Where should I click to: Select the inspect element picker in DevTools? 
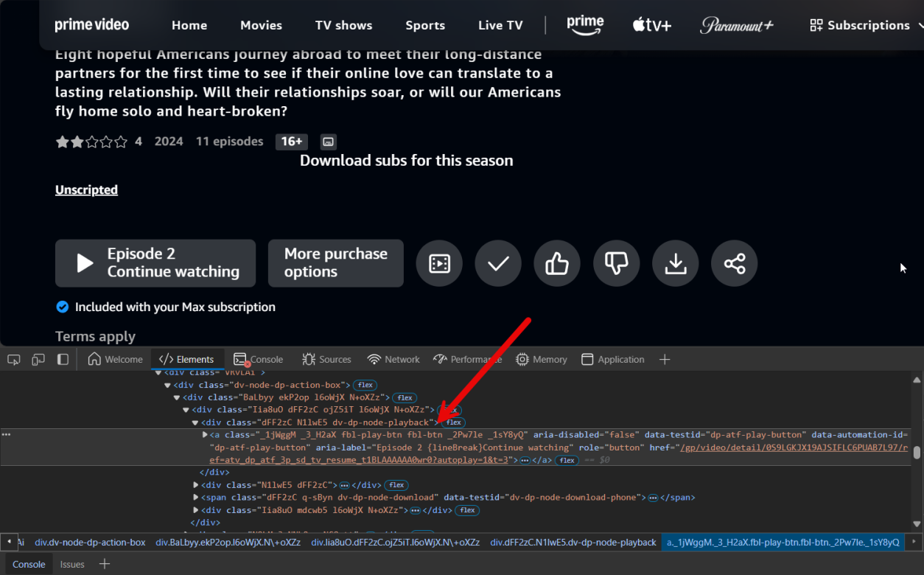coord(14,360)
